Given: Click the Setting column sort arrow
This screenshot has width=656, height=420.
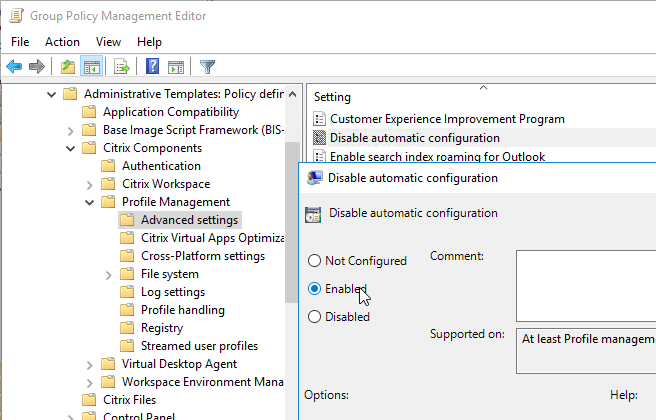Looking at the screenshot, I should [x=483, y=87].
